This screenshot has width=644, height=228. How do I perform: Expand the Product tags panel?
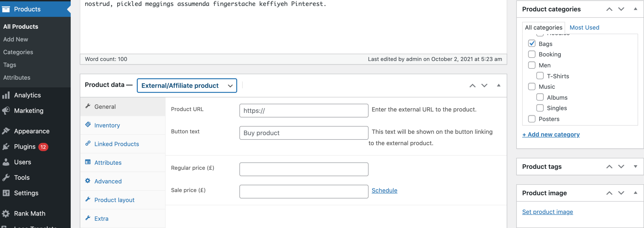[635, 166]
